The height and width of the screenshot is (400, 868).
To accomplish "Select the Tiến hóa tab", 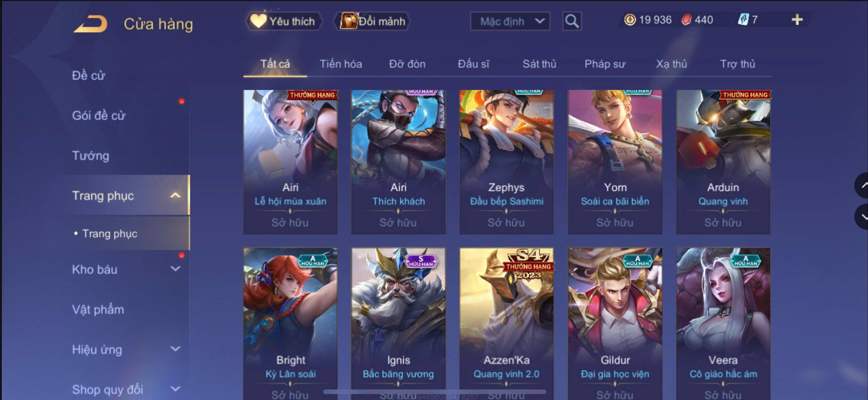I will tap(341, 64).
